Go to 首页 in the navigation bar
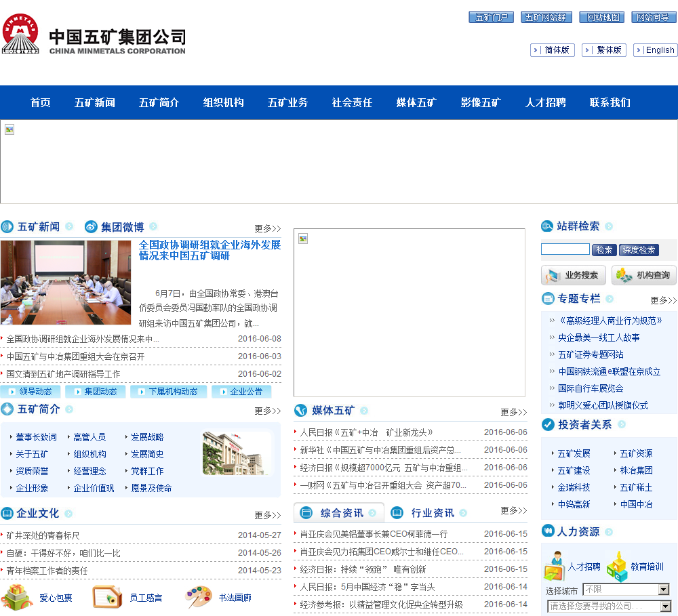This screenshot has height=616, width=678. (40, 102)
